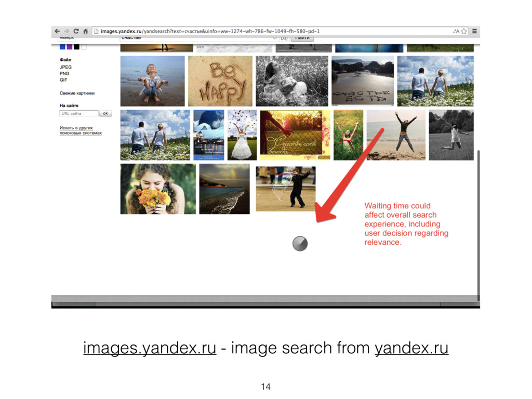Screen dimensions: 532x399
Task: Click the URL сайта input field
Action: (x=79, y=113)
